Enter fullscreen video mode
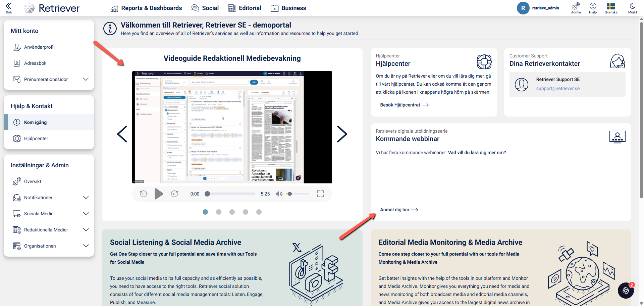 [x=321, y=194]
